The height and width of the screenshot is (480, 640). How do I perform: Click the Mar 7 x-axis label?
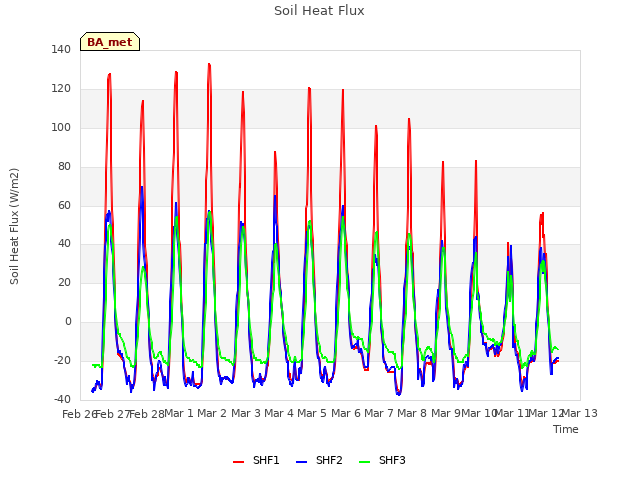pos(379,413)
